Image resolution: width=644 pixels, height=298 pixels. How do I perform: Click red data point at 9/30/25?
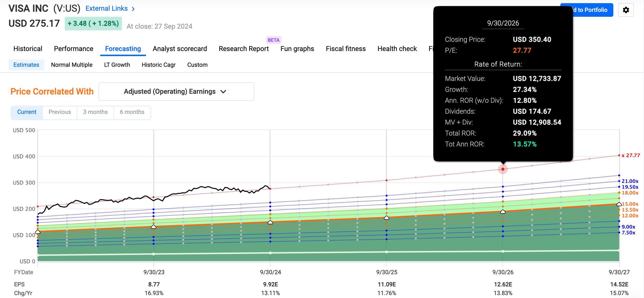(x=387, y=180)
